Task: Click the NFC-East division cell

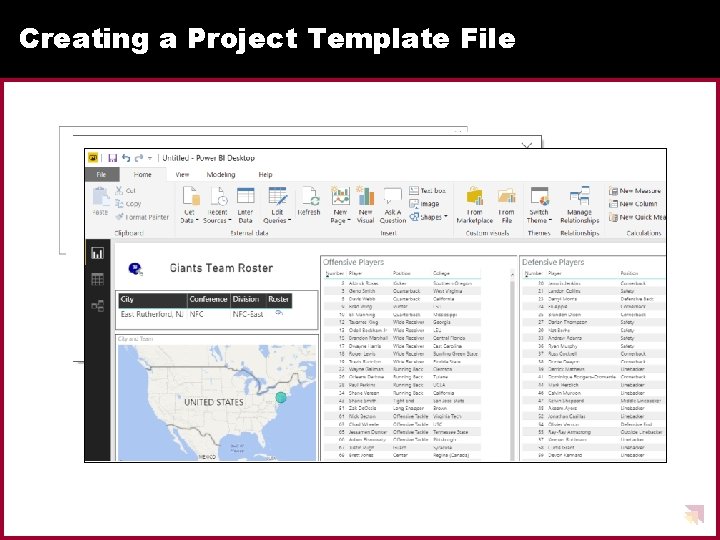Action: [248, 314]
